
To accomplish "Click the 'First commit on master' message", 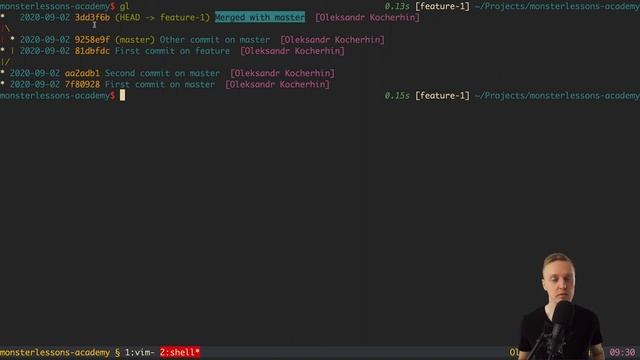I will (160, 84).
